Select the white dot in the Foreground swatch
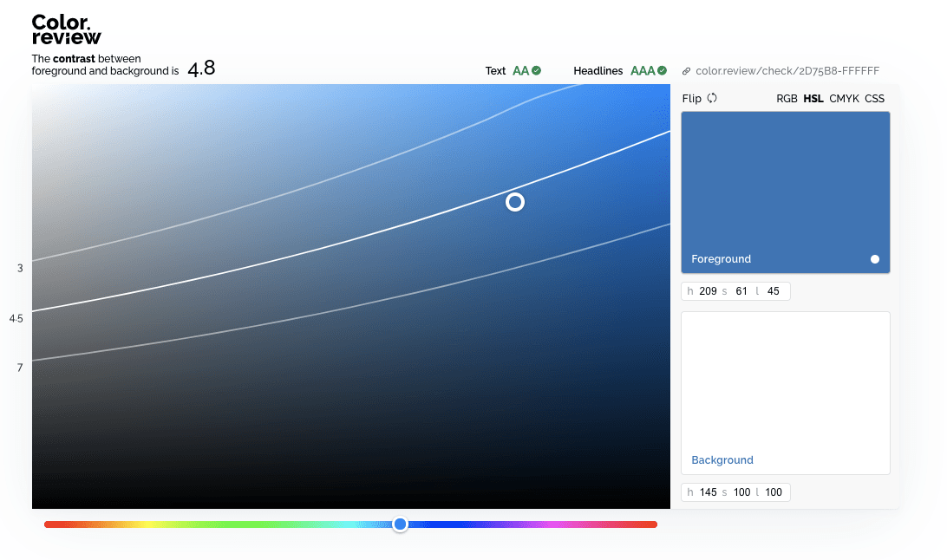The image size is (947, 560). point(874,259)
